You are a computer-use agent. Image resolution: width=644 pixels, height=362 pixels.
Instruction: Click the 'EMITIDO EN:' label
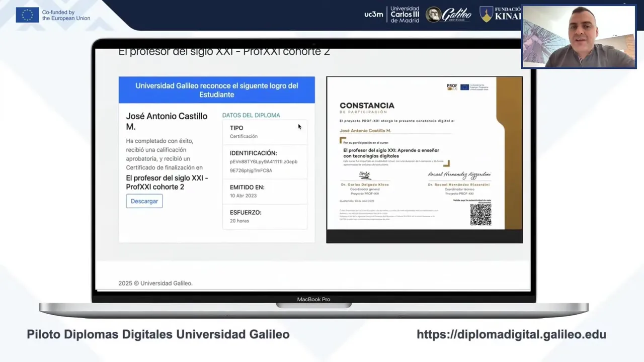click(247, 187)
